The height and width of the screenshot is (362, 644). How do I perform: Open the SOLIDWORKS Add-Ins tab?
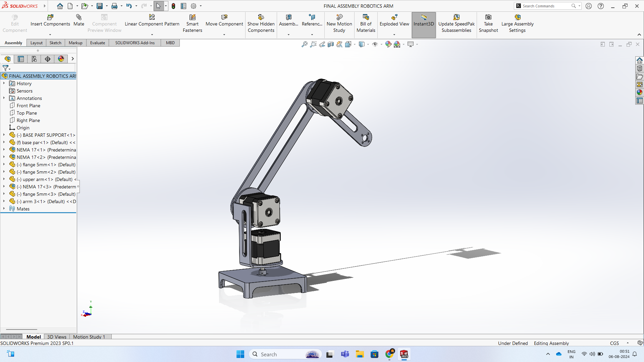point(135,43)
